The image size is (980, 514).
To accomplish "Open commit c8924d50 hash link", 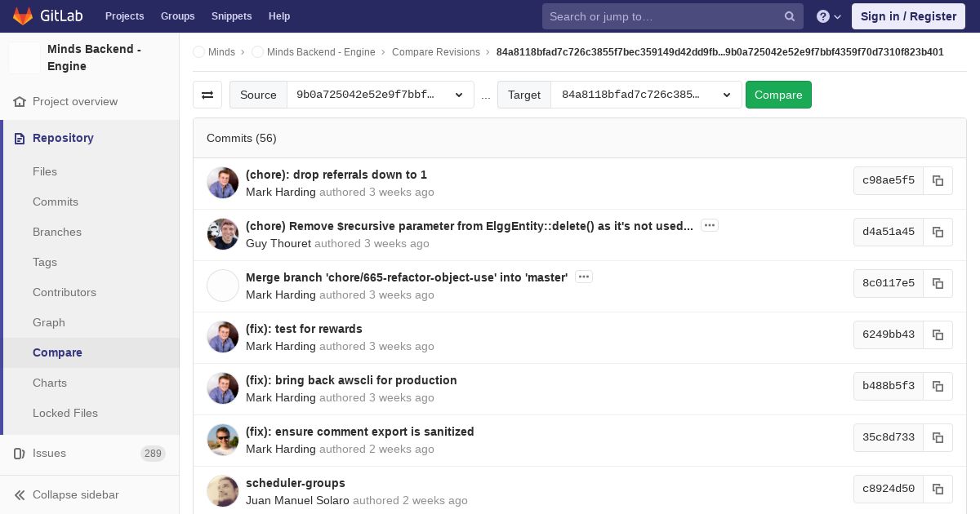I will [x=889, y=489].
